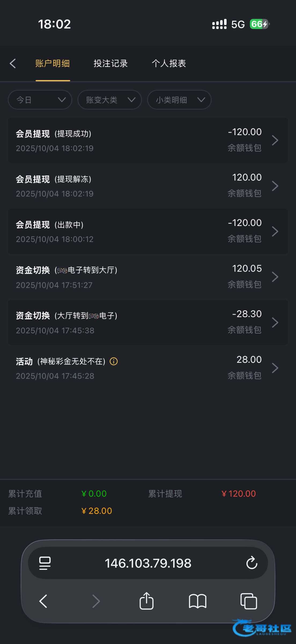Select the 账户明细 tab
The image size is (296, 644).
tap(53, 64)
